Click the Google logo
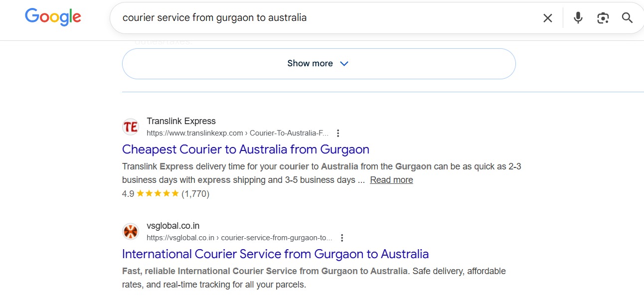This screenshot has width=644, height=303. click(53, 17)
